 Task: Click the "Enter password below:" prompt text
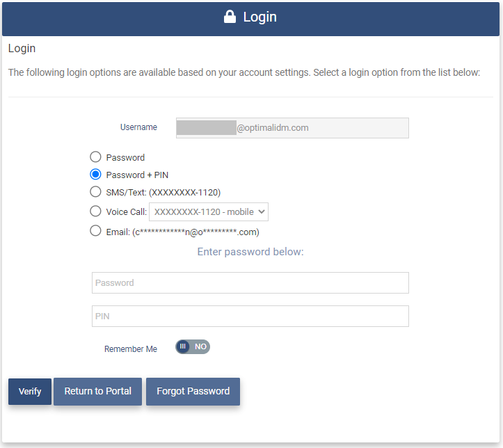[x=250, y=252]
